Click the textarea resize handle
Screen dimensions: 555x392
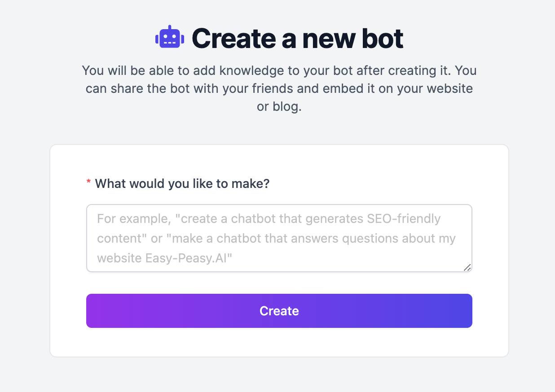(467, 268)
